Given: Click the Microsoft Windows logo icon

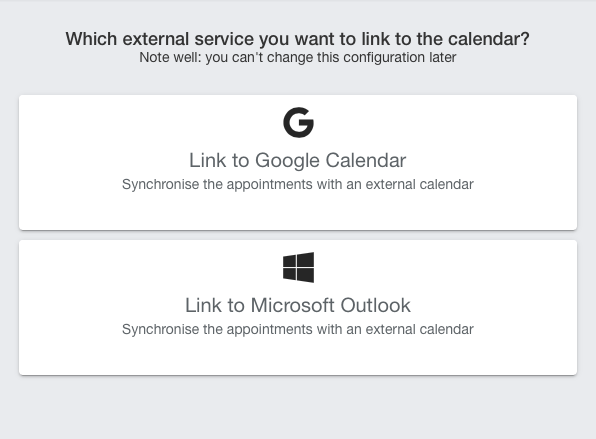Looking at the screenshot, I should click(298, 267).
